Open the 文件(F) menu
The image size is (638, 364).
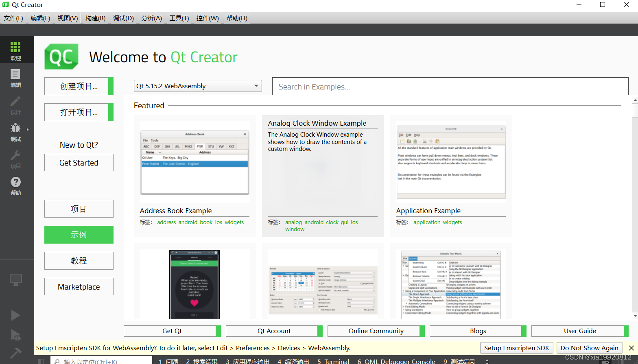click(13, 18)
